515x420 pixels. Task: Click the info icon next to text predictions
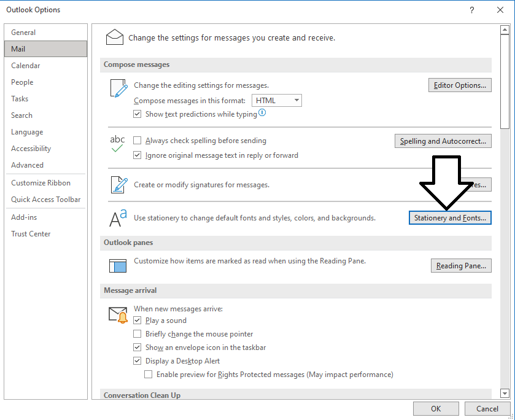[262, 113]
